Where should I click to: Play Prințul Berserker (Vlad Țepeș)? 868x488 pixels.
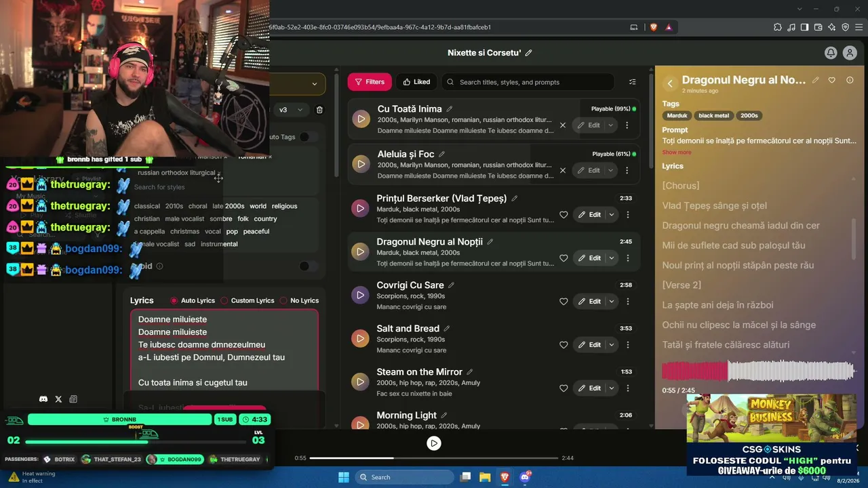[360, 208]
